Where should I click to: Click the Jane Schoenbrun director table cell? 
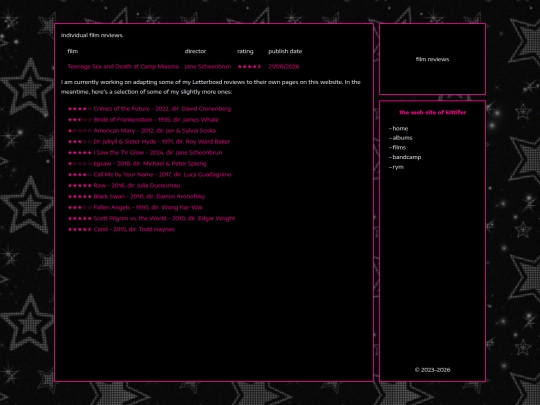[208, 66]
